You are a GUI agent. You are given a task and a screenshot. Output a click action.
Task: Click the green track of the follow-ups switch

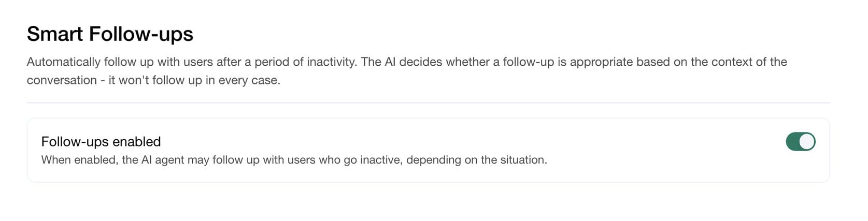[793, 142]
